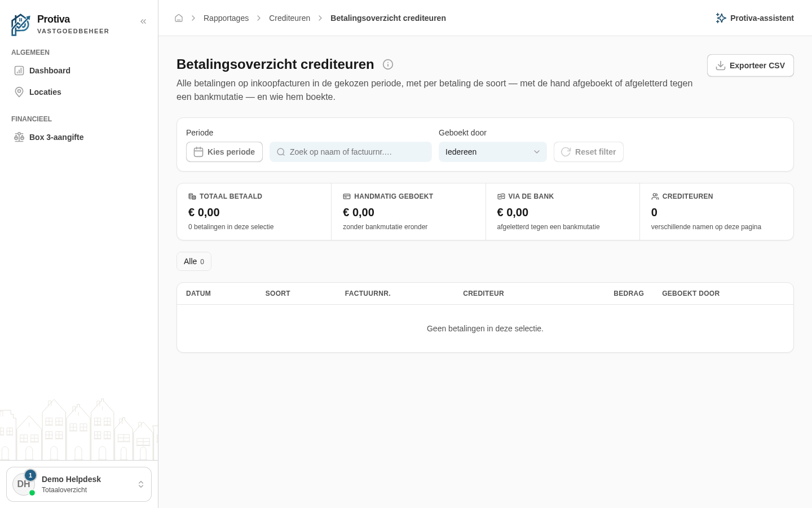
Task: Click the Totaal betaald card
Action: click(254, 212)
